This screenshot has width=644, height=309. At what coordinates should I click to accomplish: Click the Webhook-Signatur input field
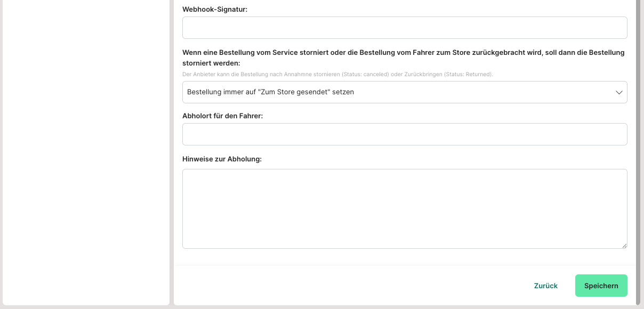coord(405,28)
